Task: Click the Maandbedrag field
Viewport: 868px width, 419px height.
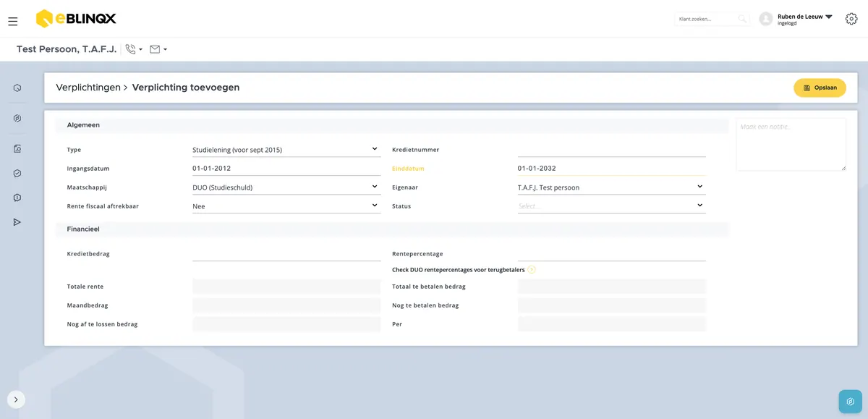Action: point(286,305)
